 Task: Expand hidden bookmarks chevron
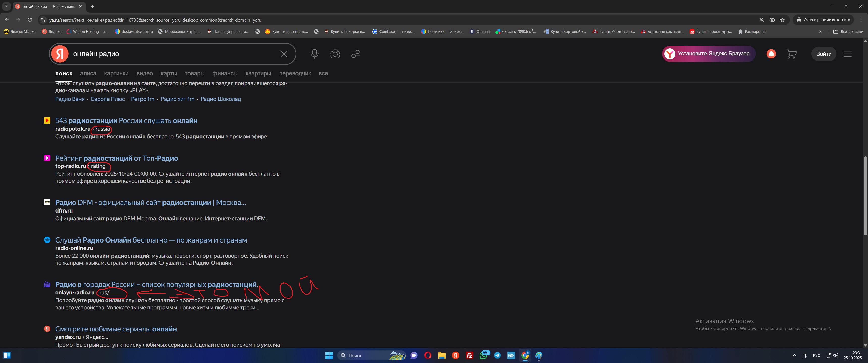821,31
